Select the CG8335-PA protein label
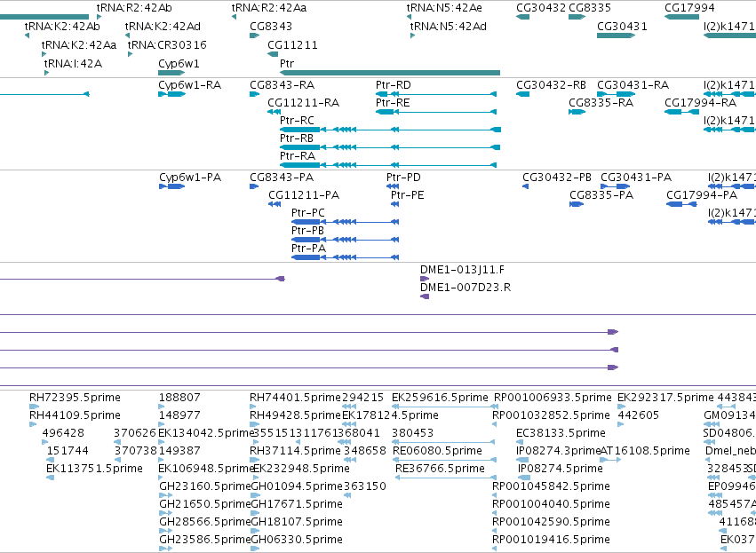This screenshot has height=553, width=756. click(601, 195)
